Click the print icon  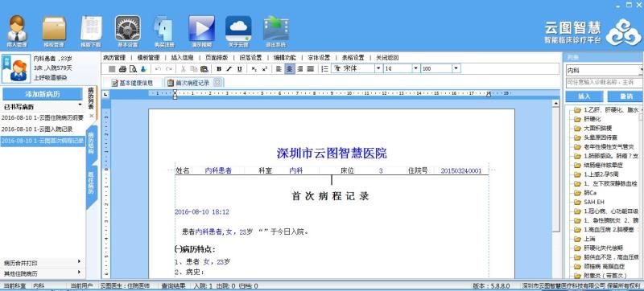122,69
